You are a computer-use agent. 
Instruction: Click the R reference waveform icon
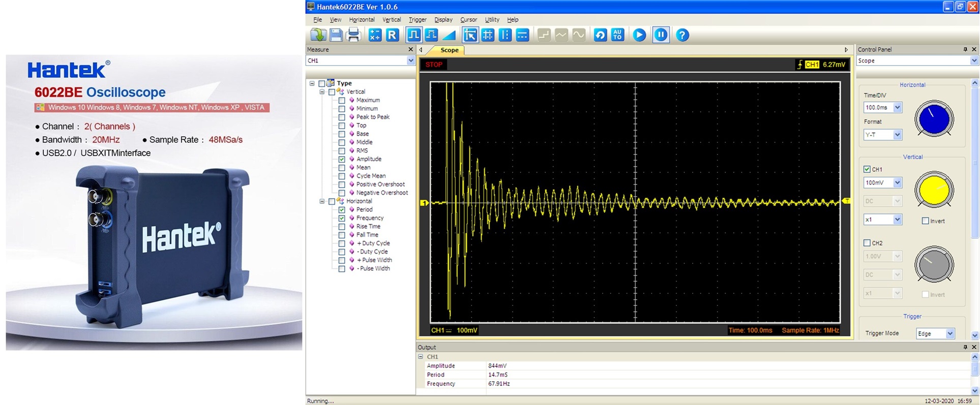[x=392, y=35]
